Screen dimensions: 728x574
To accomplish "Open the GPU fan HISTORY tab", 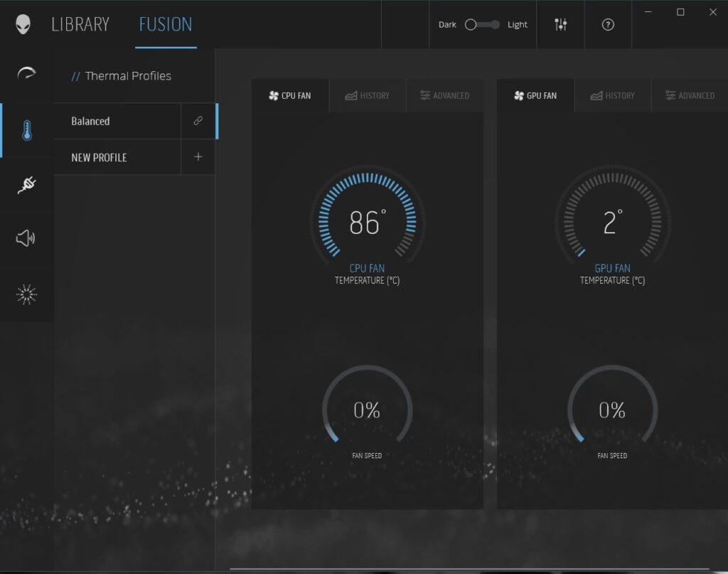I will [612, 95].
